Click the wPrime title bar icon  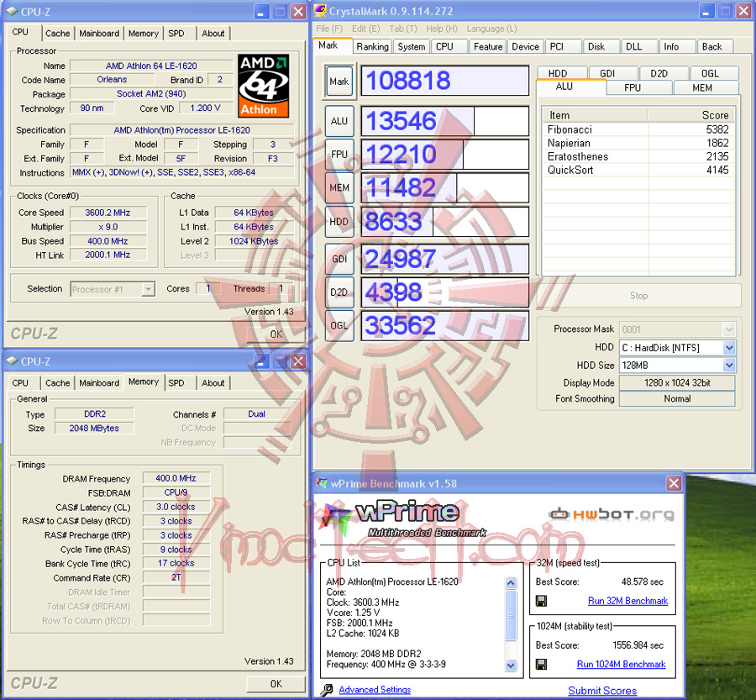click(x=321, y=483)
